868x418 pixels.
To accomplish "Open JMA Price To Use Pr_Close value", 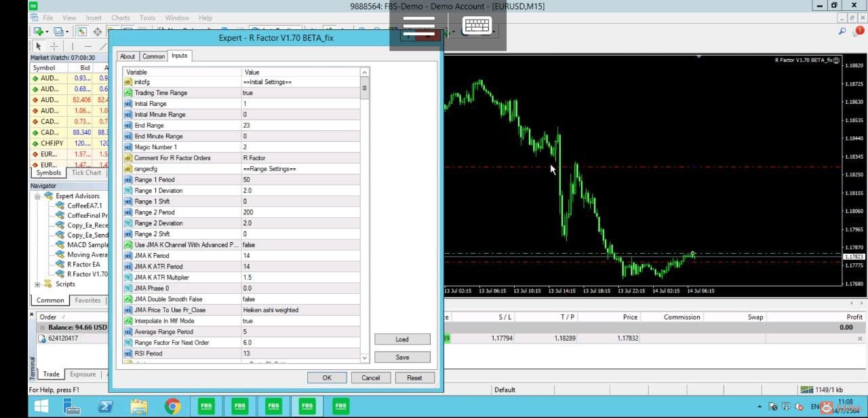I will [x=302, y=310].
